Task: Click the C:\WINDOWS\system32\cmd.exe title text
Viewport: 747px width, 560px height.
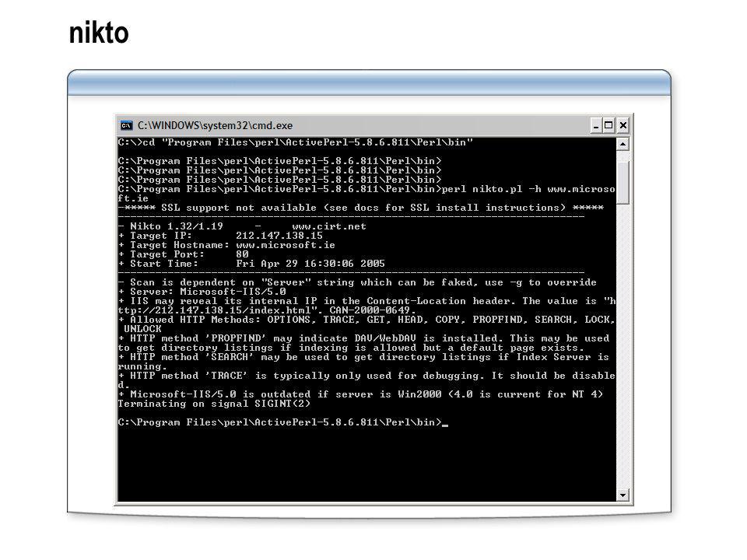Action: (215, 126)
